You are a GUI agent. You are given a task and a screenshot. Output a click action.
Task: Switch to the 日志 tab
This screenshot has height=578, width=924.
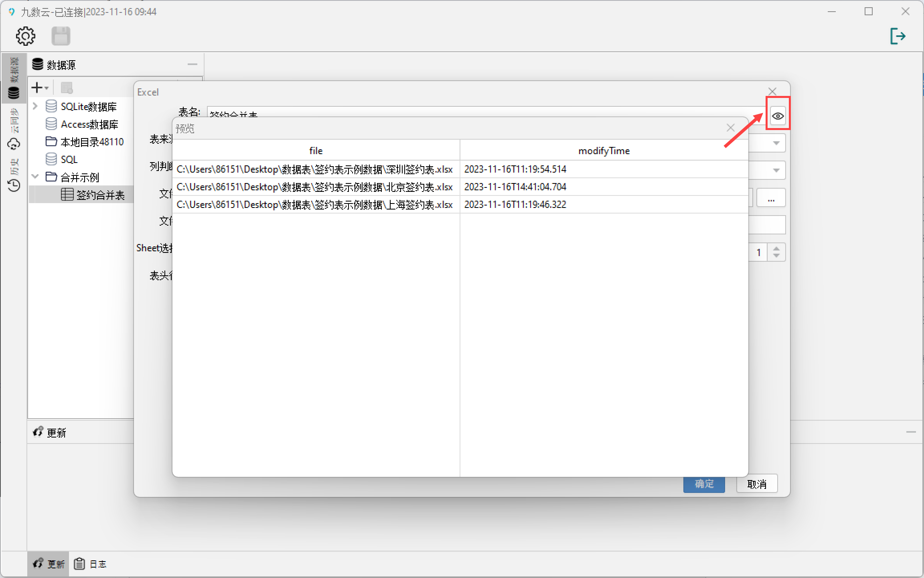(x=91, y=564)
